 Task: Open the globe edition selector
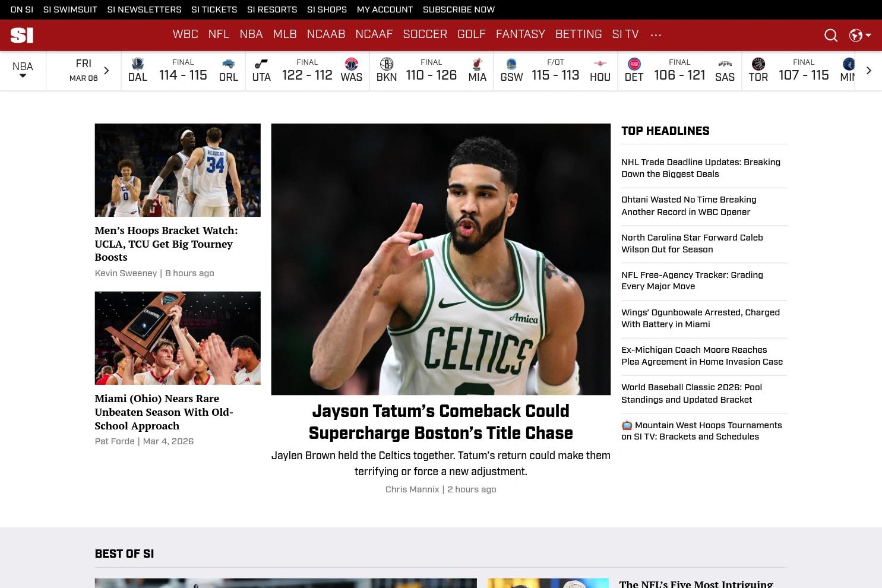tap(860, 36)
